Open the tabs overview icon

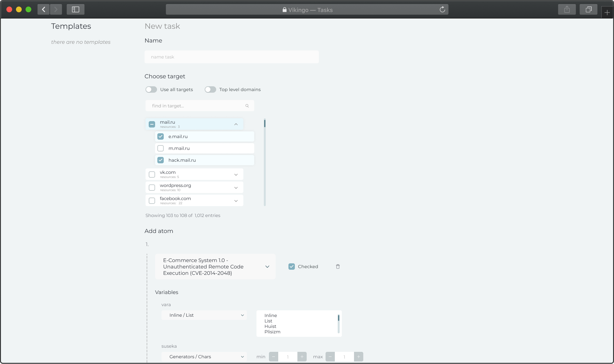(588, 9)
